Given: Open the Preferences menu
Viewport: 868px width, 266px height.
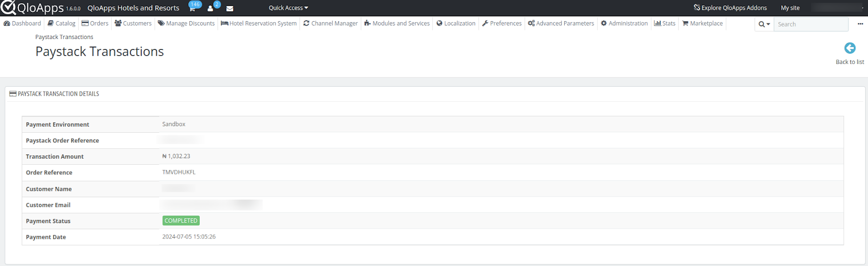Looking at the screenshot, I should click(502, 23).
